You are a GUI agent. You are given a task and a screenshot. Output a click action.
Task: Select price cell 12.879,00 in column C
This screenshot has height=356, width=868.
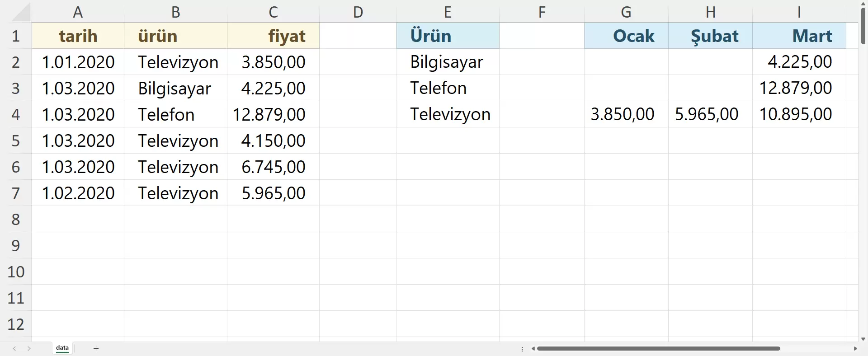[x=273, y=114]
